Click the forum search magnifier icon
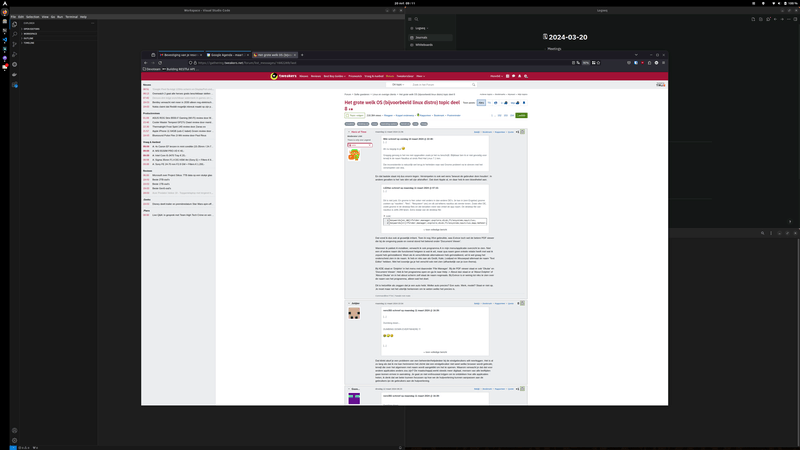Viewport: 800px width, 450px height. pos(473,85)
